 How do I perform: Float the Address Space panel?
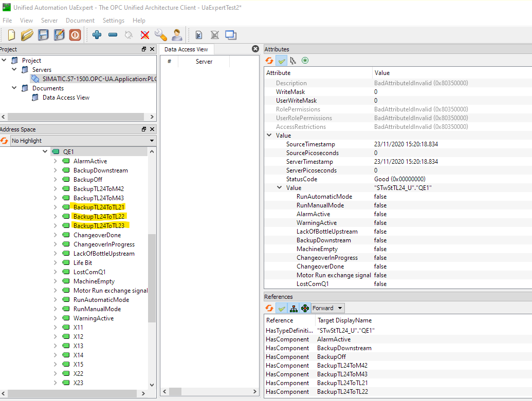pyautogui.click(x=144, y=129)
